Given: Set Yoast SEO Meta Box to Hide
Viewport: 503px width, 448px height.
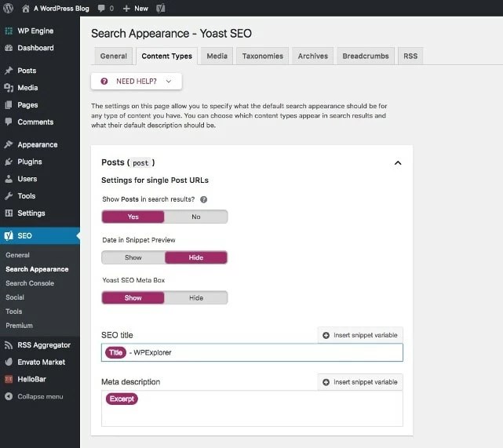Looking at the screenshot, I should pyautogui.click(x=195, y=298).
